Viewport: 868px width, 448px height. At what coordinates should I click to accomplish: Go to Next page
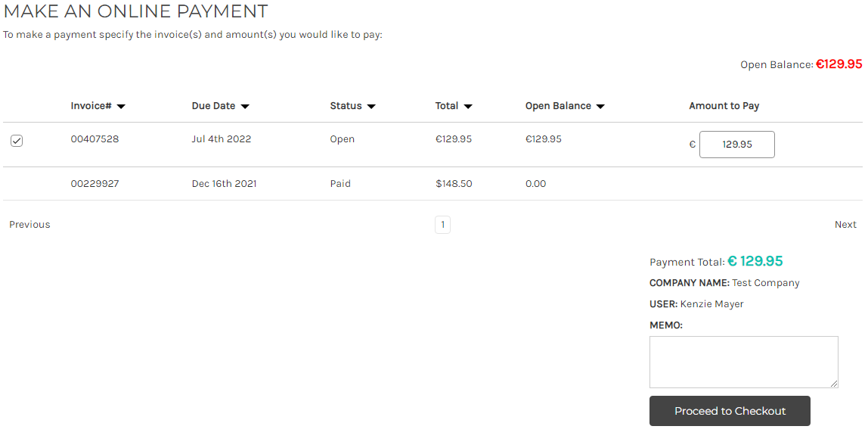pyautogui.click(x=845, y=224)
